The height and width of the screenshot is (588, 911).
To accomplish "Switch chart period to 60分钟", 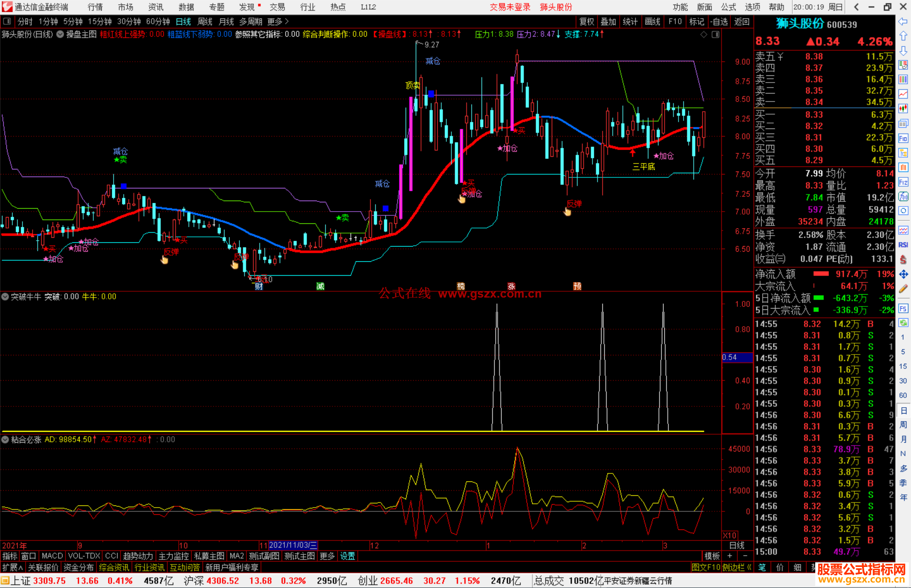I will pyautogui.click(x=158, y=21).
